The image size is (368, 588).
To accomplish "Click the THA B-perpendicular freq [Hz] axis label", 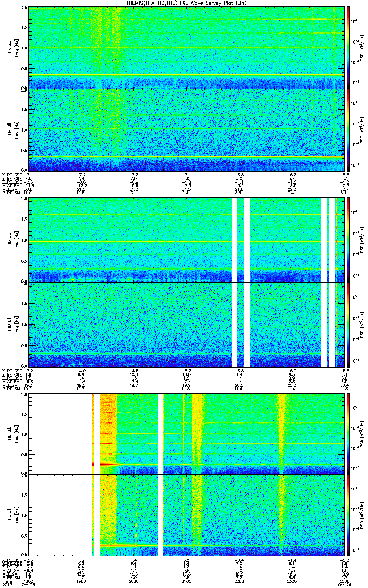I will 16,48.
